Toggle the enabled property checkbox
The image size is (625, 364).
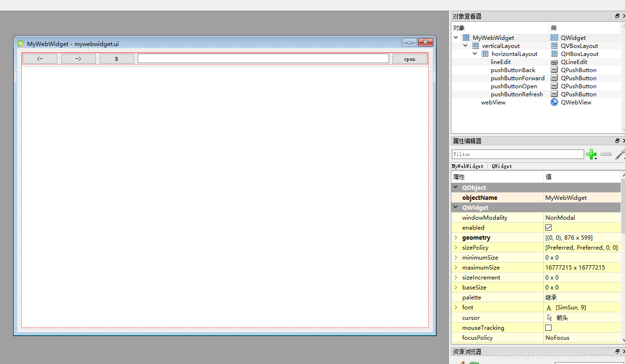point(549,228)
